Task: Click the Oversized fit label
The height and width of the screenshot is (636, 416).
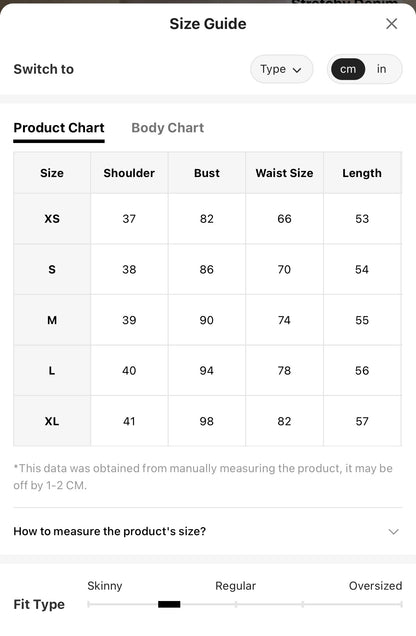Action: pyautogui.click(x=375, y=586)
